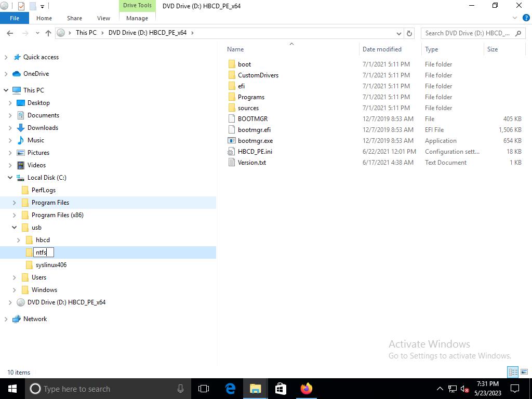Switch to large icons view layout
The height and width of the screenshot is (399, 532).
pos(524,372)
